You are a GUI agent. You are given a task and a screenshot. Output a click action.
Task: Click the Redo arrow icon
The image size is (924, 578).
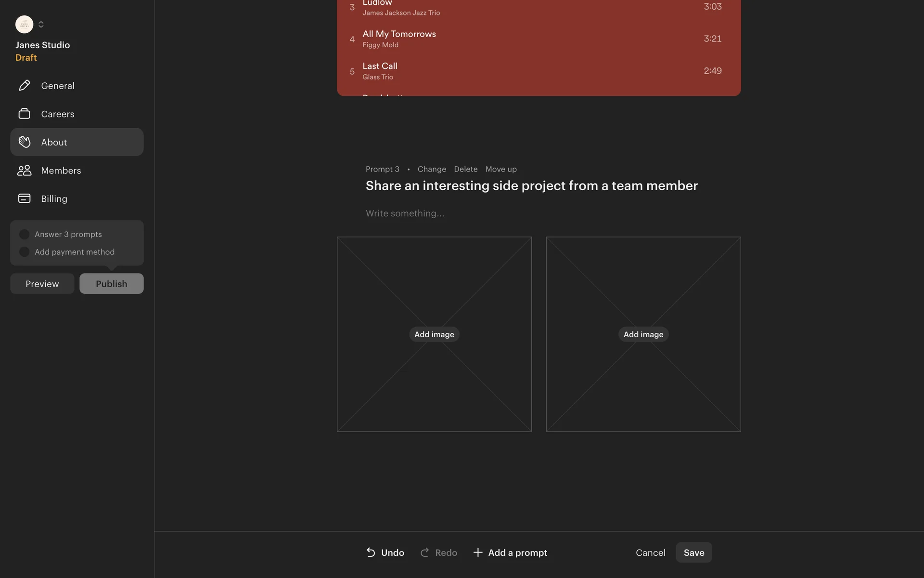424,552
